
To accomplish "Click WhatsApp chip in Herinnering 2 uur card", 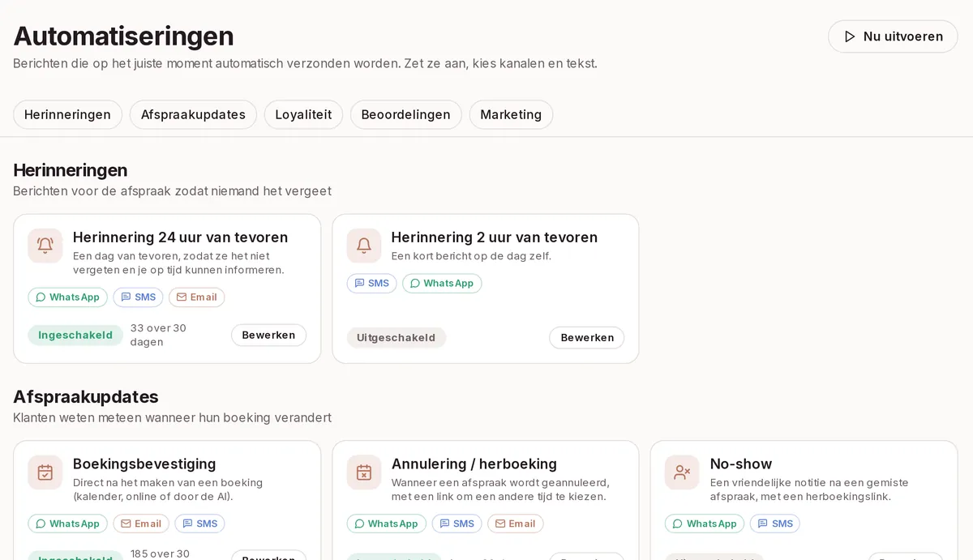I will pyautogui.click(x=442, y=284).
